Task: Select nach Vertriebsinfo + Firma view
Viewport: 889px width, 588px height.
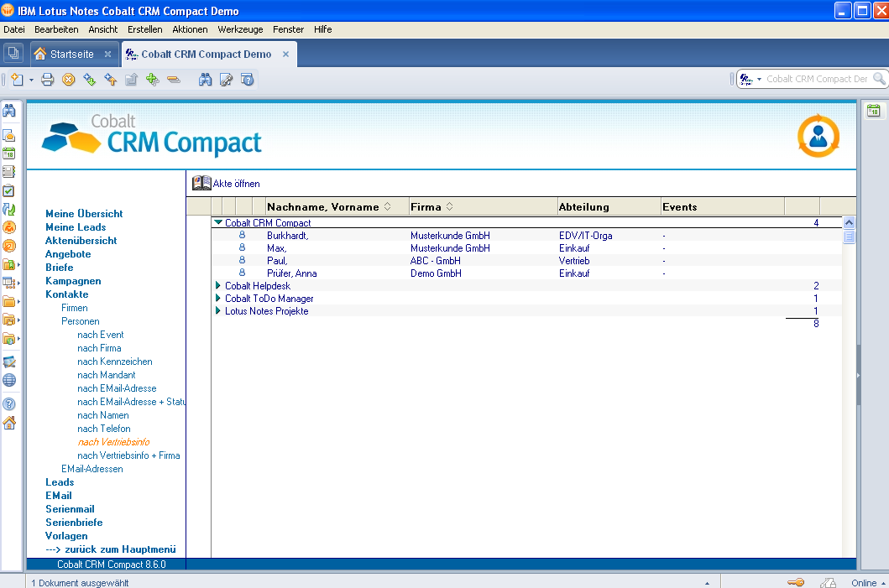Action: tap(128, 455)
